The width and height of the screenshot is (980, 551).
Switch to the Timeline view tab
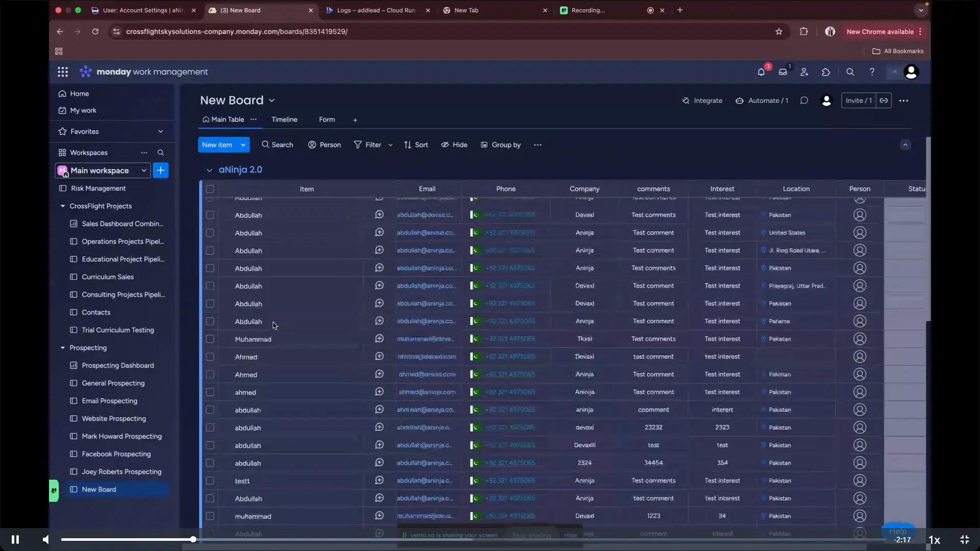pyautogui.click(x=284, y=119)
